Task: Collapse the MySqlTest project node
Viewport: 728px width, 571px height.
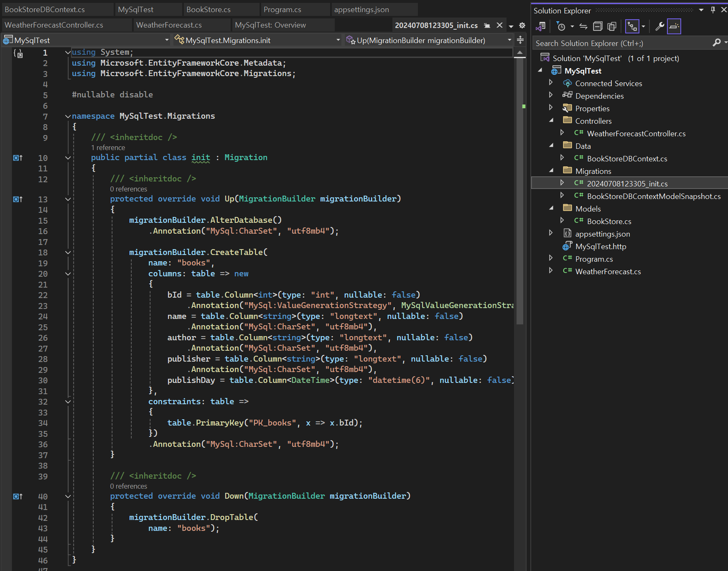Action: tap(540, 71)
